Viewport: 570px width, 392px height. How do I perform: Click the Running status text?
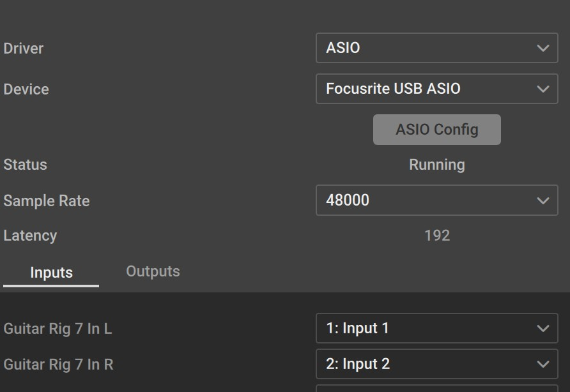click(436, 165)
